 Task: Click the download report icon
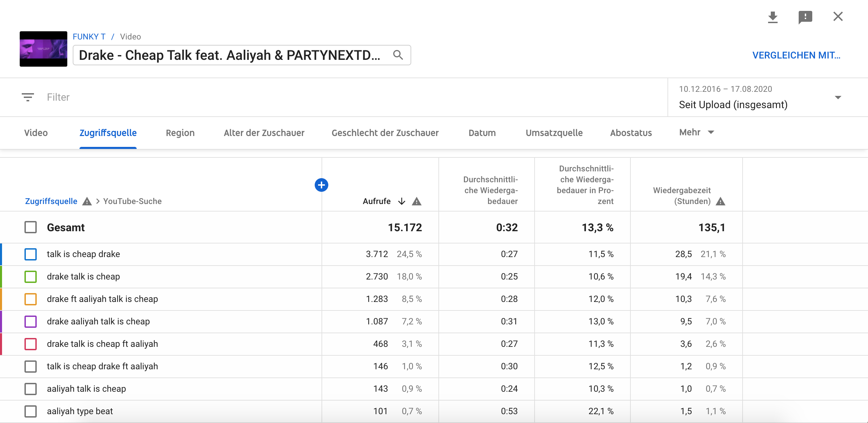pyautogui.click(x=772, y=17)
